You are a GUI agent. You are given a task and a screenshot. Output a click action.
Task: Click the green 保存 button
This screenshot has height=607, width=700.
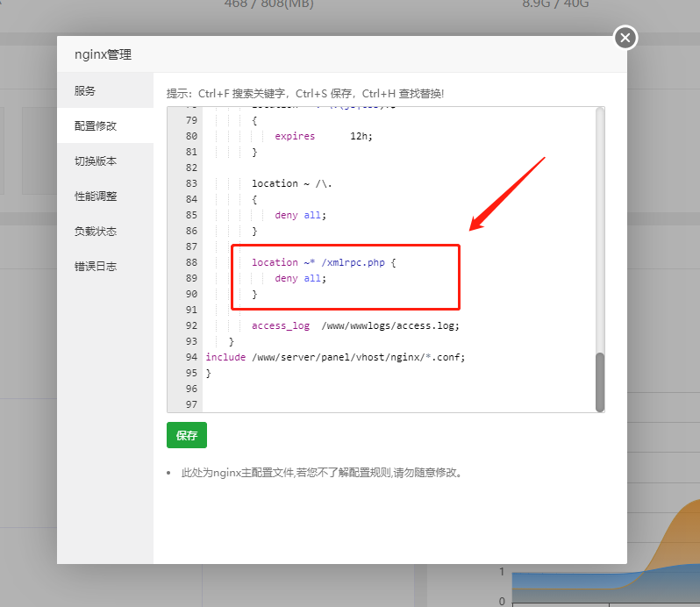187,435
